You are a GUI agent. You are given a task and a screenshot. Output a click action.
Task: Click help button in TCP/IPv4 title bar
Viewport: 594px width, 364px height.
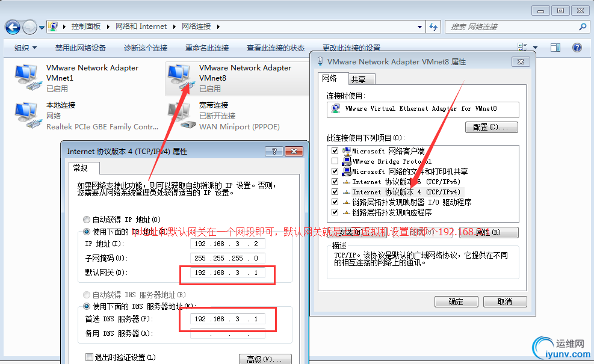(274, 152)
